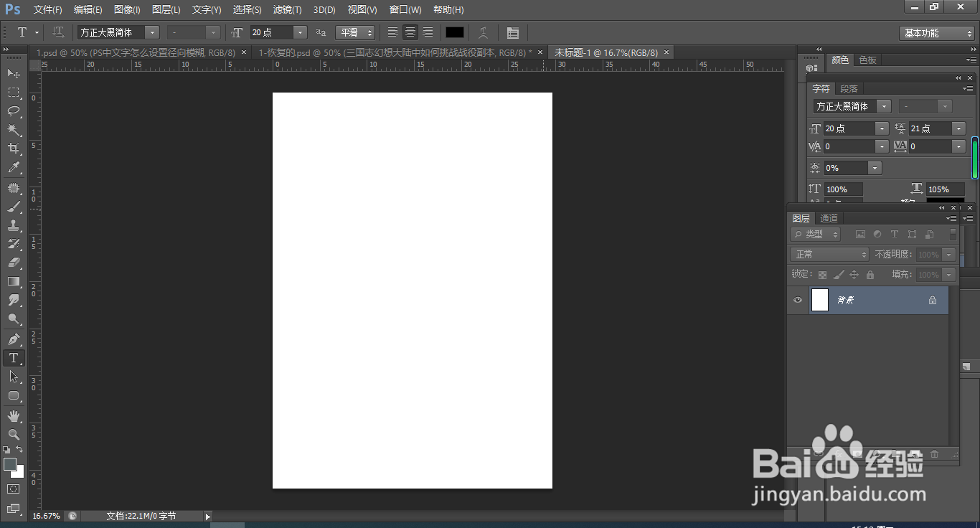Toggle layer filtering switch
Screen dimensions: 980x528
[x=953, y=234]
